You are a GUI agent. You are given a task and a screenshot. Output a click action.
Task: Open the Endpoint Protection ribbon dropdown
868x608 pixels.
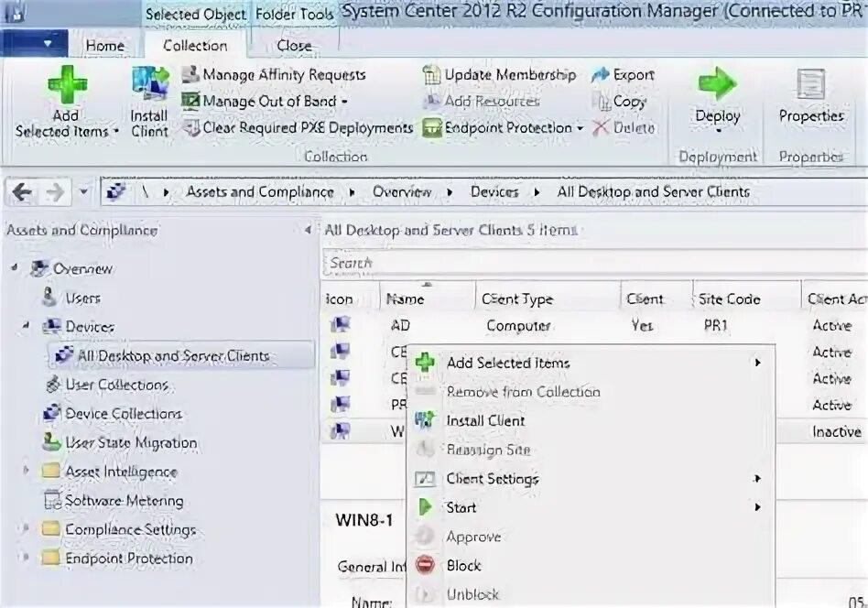[x=504, y=128]
